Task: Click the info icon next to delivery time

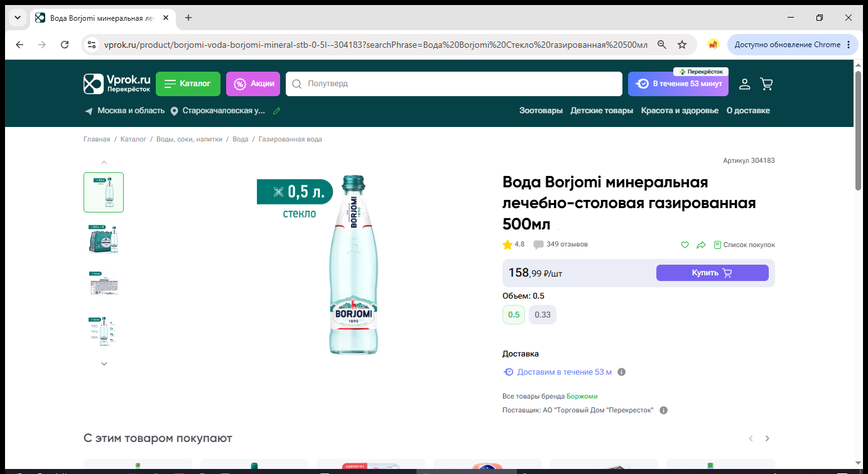Action: [622, 372]
